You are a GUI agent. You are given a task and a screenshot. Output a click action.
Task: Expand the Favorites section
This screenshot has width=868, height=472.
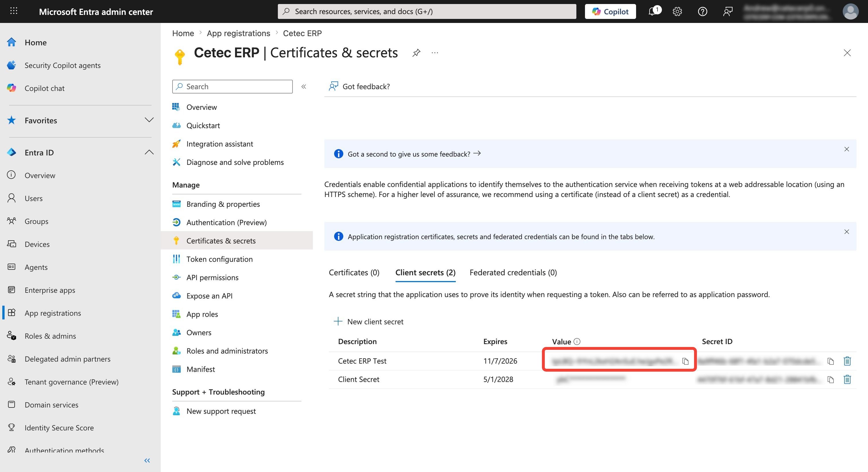point(149,120)
